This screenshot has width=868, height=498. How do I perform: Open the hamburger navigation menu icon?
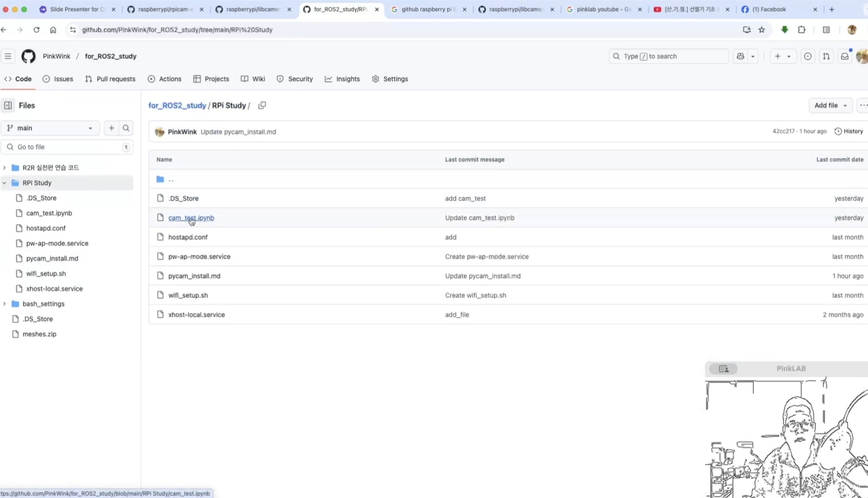click(8, 56)
